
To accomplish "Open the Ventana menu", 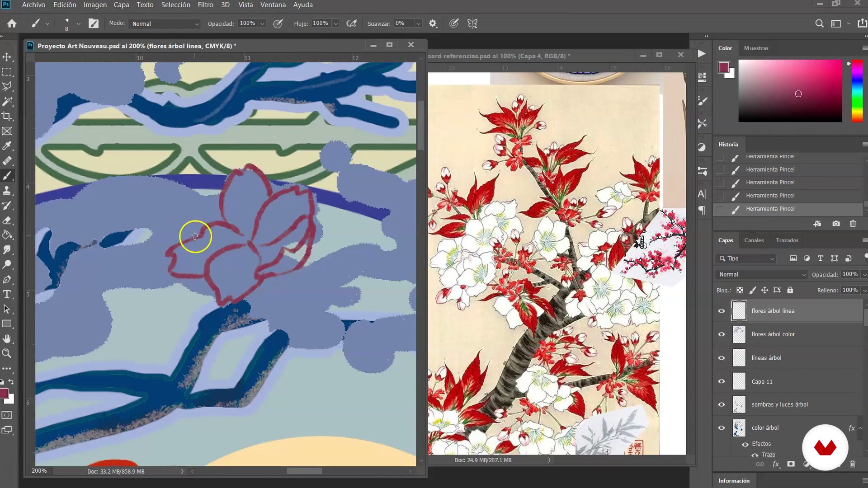I will [x=273, y=5].
